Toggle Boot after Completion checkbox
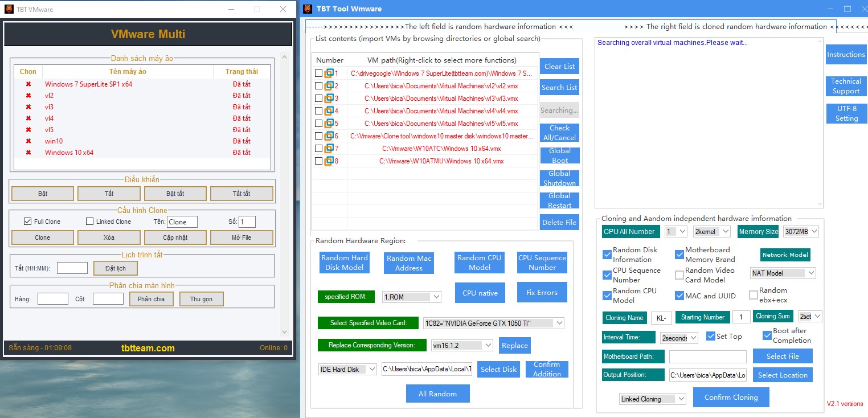 point(767,335)
